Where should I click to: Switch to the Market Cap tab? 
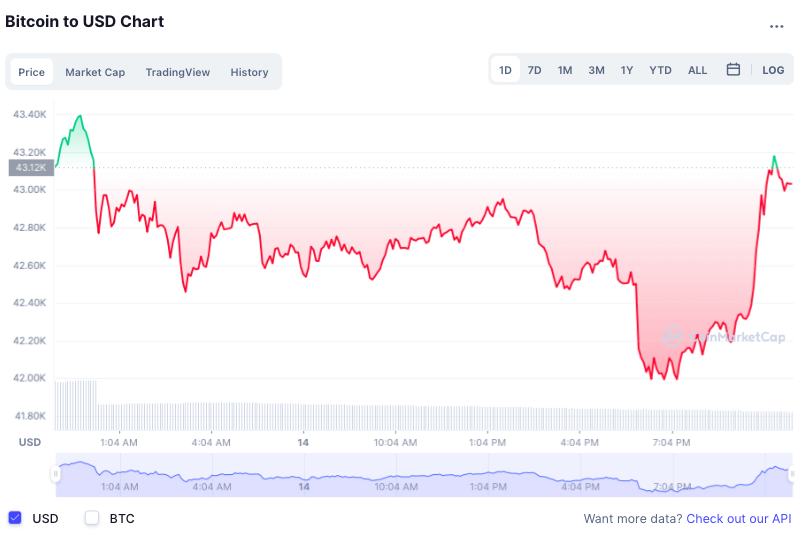95,72
